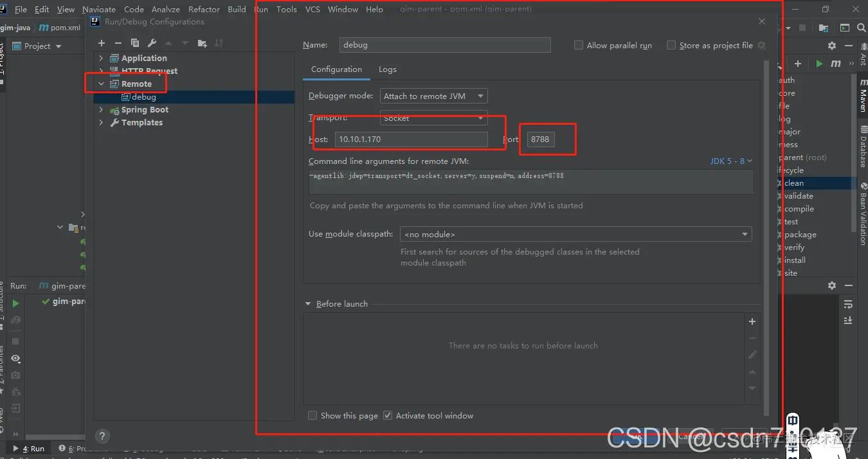
Task: Switch to the Configuration tab
Action: [337, 69]
